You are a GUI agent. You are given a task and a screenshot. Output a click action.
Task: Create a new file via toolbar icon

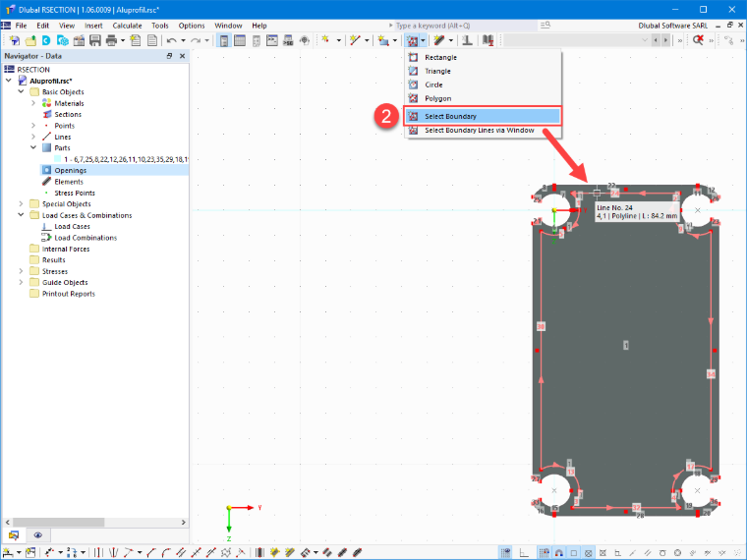tap(15, 41)
